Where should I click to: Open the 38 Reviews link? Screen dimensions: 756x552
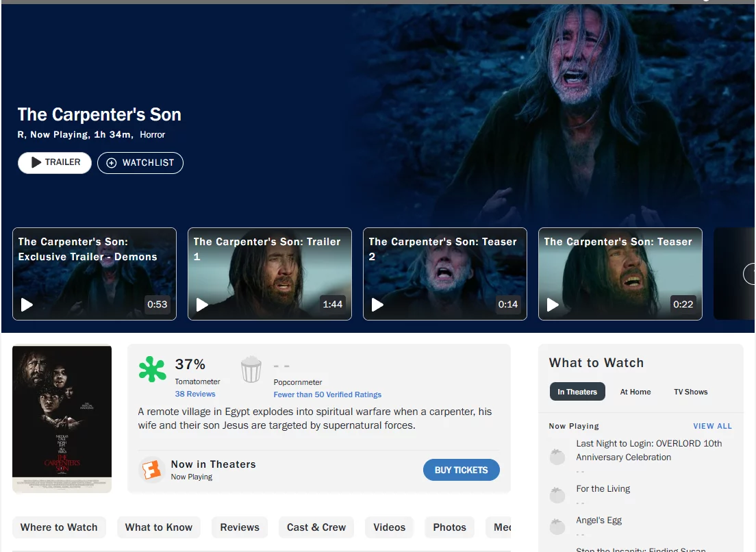[195, 394]
